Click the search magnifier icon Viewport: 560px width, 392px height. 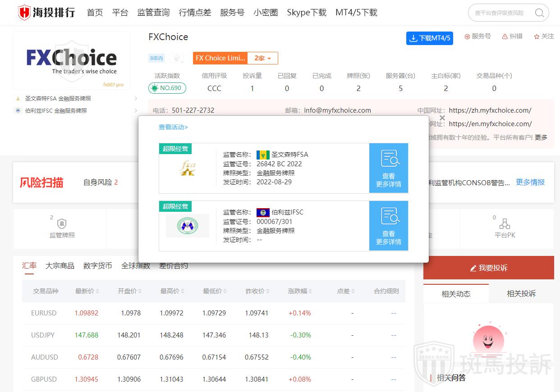pos(539,13)
